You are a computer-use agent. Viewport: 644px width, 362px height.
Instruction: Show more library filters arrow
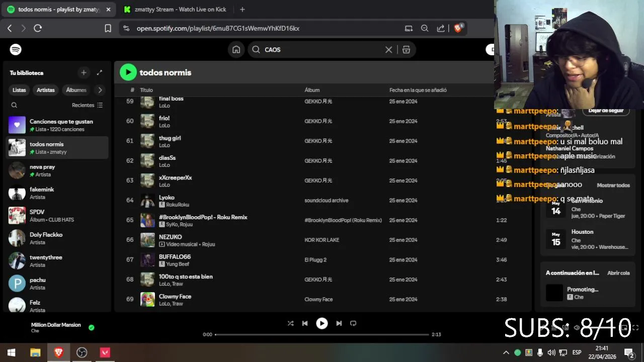100,90
